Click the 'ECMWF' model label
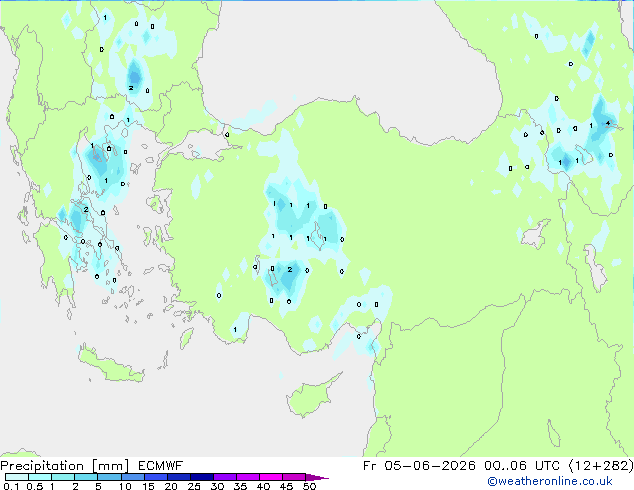Screen dimensions: 634x490 (161, 466)
